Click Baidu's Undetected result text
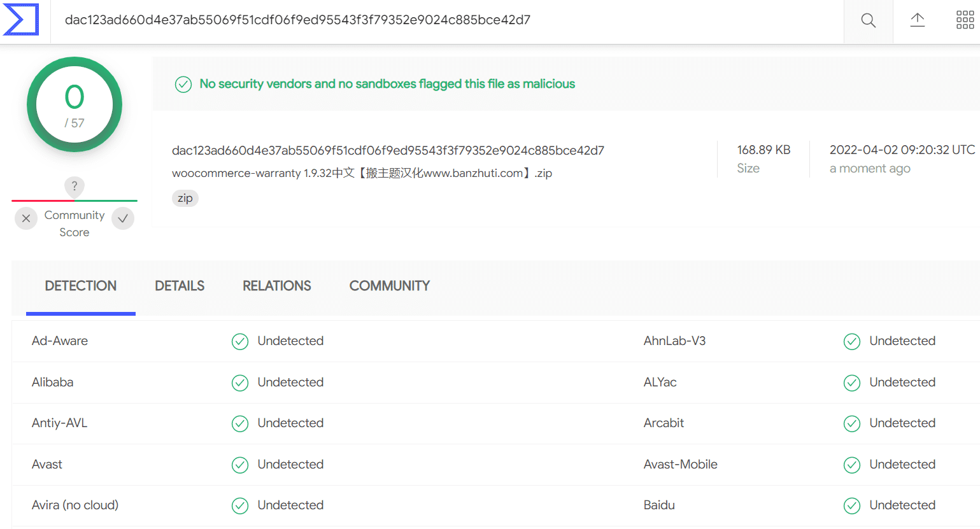 tap(902, 505)
